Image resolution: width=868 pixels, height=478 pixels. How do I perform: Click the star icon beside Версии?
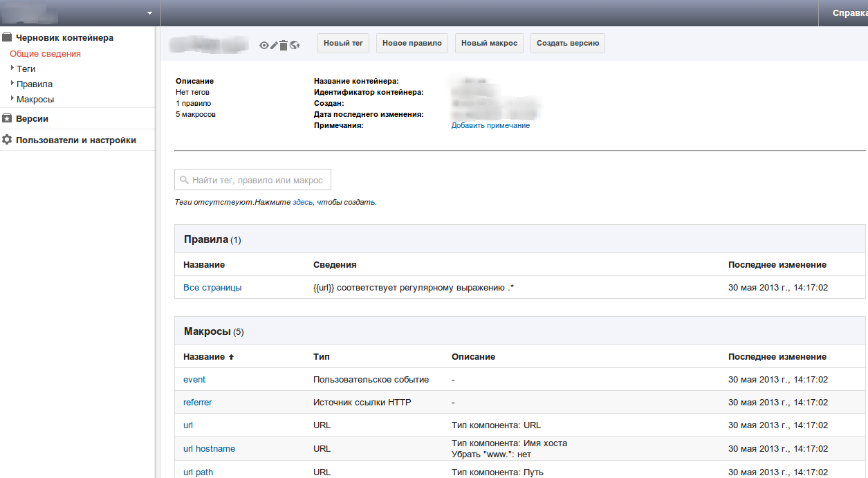click(7, 118)
